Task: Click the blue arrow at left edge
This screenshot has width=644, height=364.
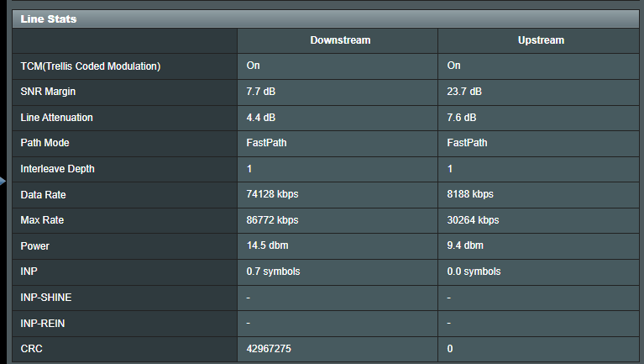Action: 3,181
